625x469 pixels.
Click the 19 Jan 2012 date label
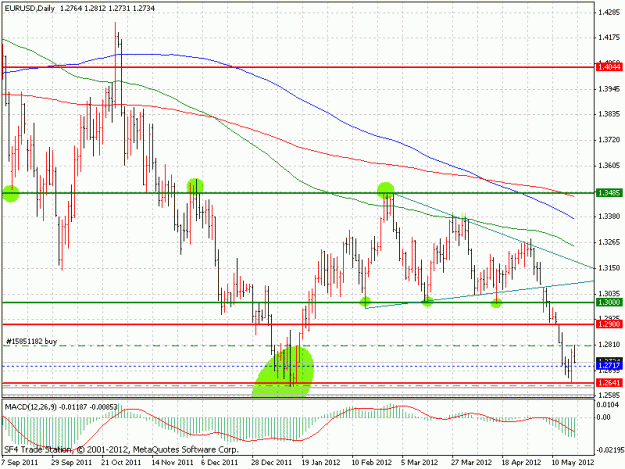coord(321,463)
